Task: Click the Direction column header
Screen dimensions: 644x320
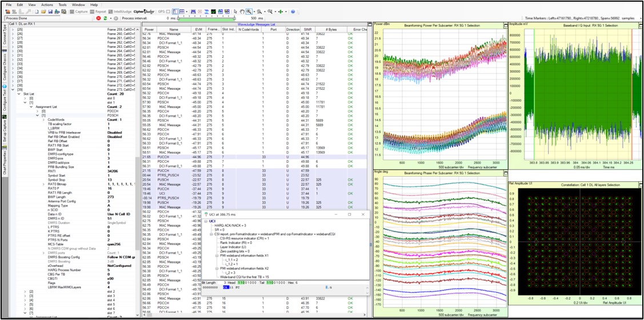Action: (x=293, y=30)
